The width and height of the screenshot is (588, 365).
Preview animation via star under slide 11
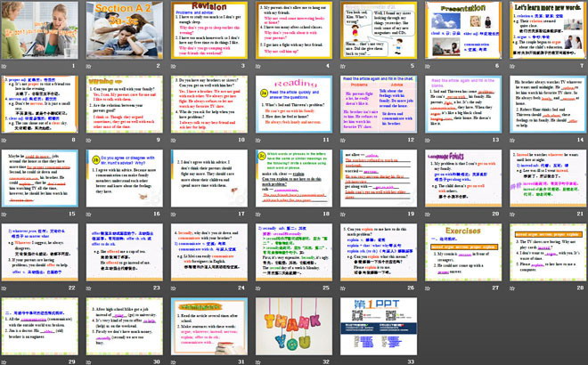tap(258, 140)
